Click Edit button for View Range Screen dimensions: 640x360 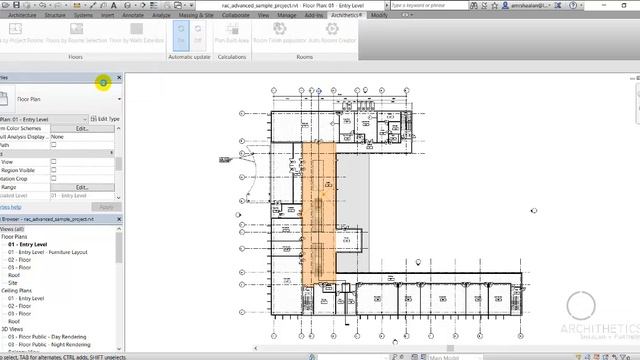(x=82, y=187)
